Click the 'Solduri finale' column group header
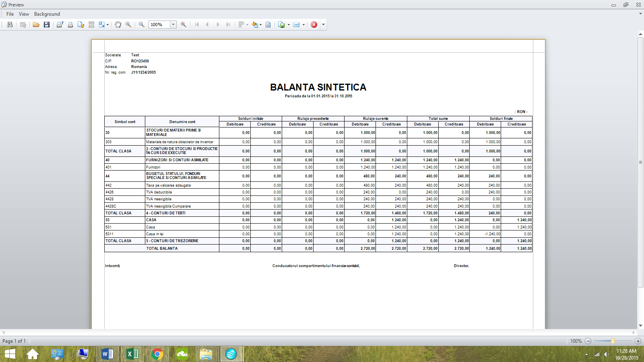The height and width of the screenshot is (362, 644). click(501, 119)
